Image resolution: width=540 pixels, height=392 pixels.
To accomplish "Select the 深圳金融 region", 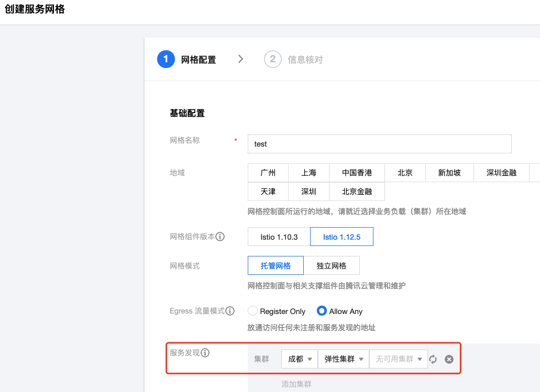I will pos(501,173).
